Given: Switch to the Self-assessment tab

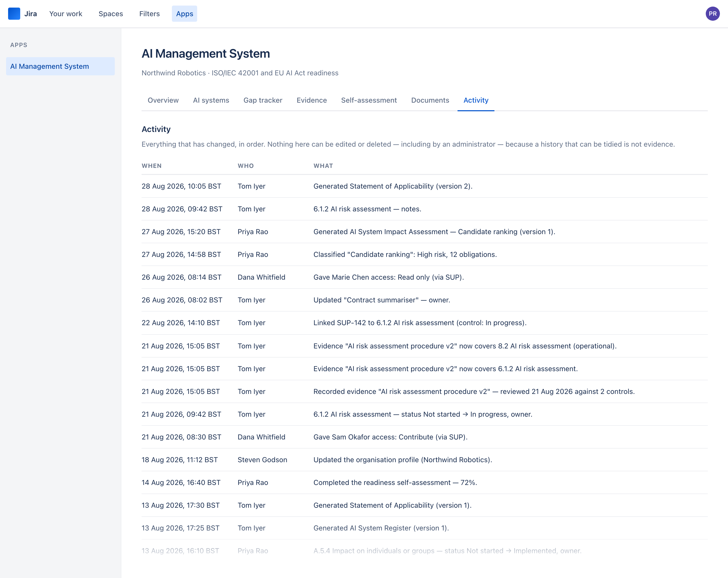Looking at the screenshot, I should (369, 100).
